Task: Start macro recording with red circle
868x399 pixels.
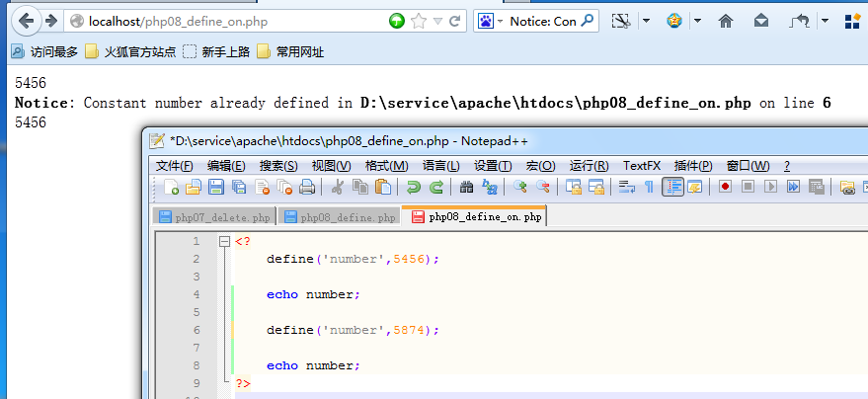Action: coord(725,187)
